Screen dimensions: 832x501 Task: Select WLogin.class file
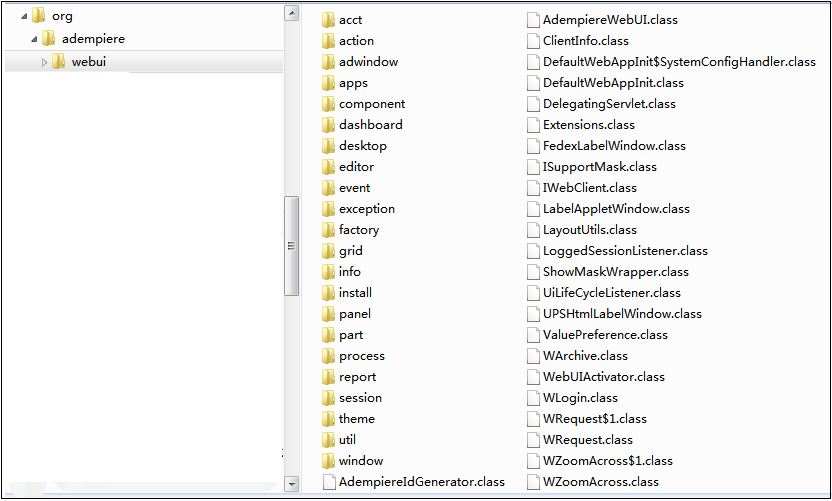pyautogui.click(x=572, y=398)
